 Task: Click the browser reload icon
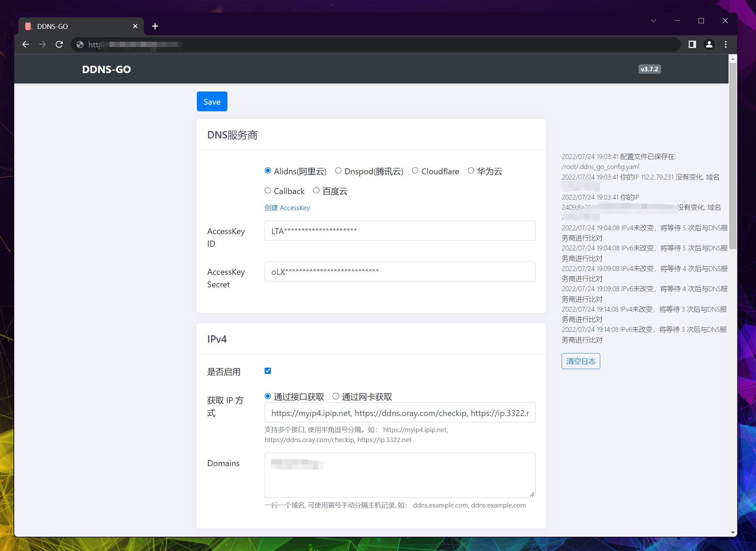59,45
